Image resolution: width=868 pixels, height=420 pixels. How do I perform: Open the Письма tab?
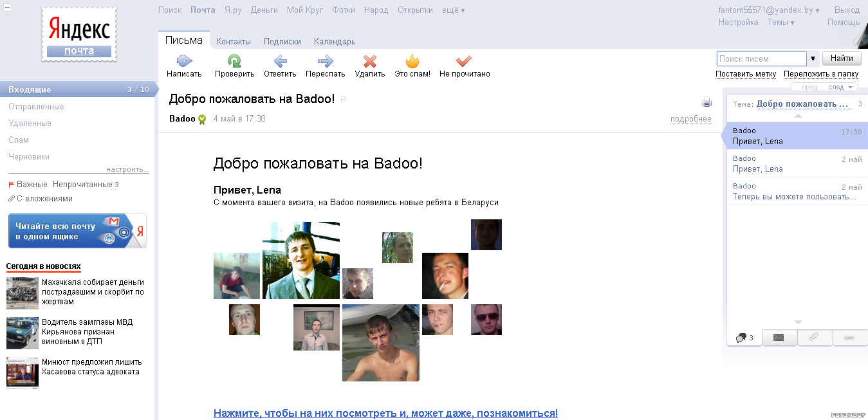(184, 40)
